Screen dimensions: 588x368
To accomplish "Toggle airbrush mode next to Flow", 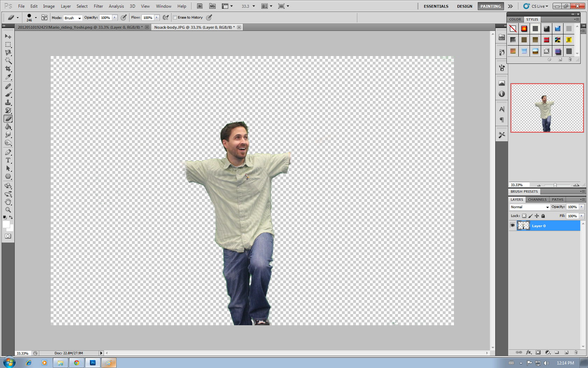I will [x=166, y=18].
